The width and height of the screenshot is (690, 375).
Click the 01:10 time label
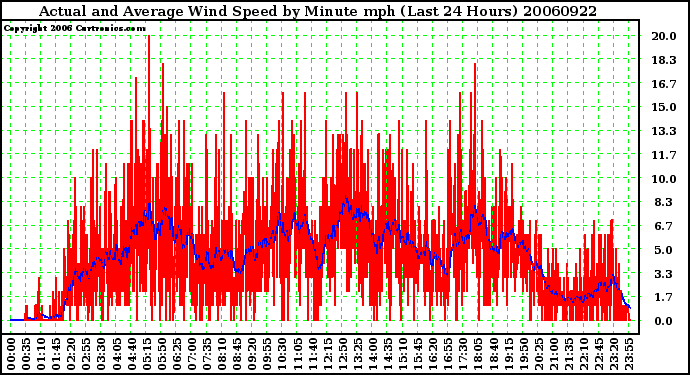click(41, 354)
